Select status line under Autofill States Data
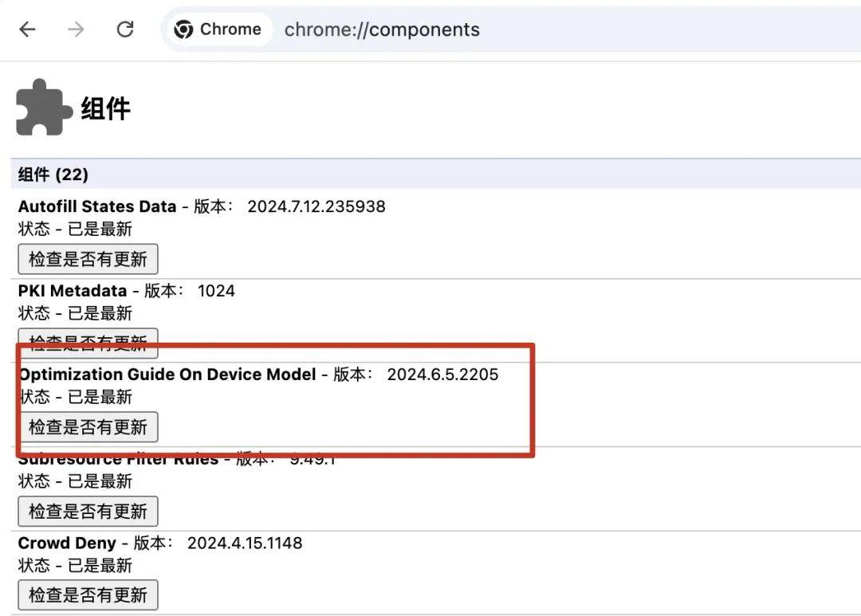The image size is (861, 616). click(x=75, y=229)
